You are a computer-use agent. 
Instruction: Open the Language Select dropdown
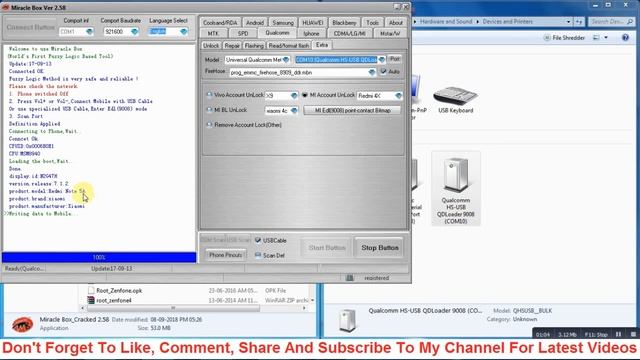point(183,31)
